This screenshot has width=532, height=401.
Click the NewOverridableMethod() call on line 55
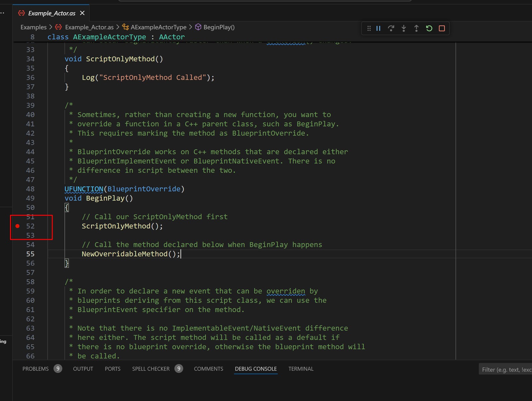(x=131, y=254)
